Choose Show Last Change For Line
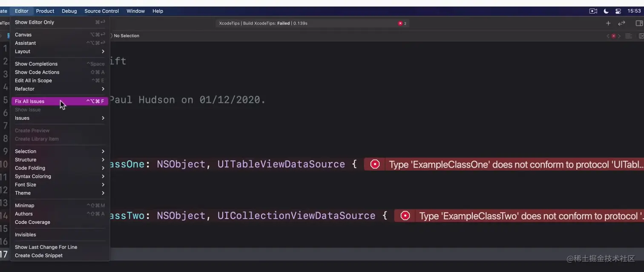This screenshot has width=644, height=272. (60, 247)
